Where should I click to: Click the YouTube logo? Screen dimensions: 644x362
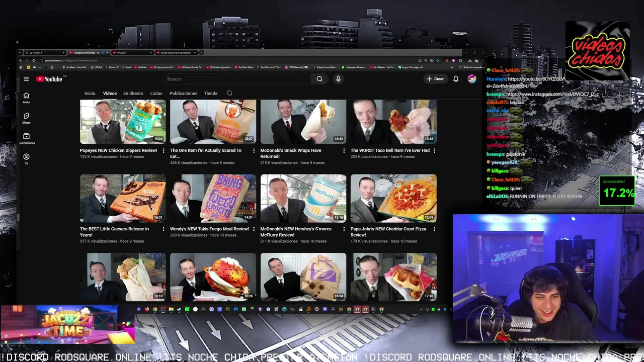49,79
